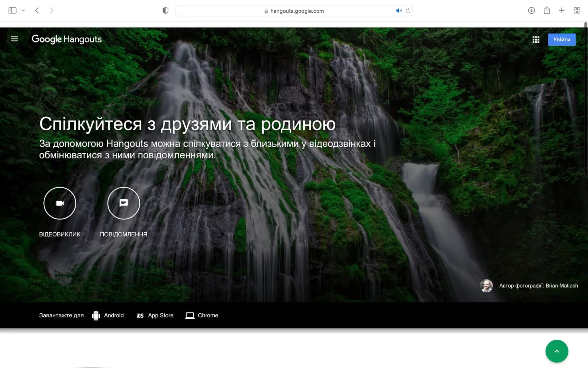
Task: Click inside the address bar field
Action: [316, 11]
